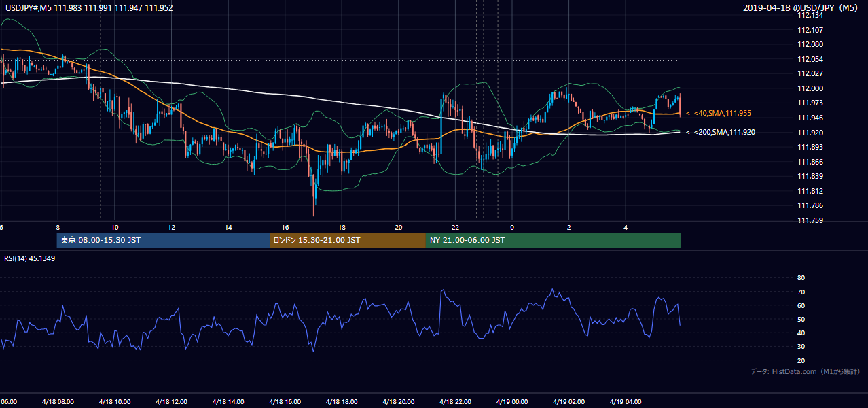The width and height of the screenshot is (868, 408).
Task: Click the RSI(14) 45.1349 indicator label
Action: (30, 258)
